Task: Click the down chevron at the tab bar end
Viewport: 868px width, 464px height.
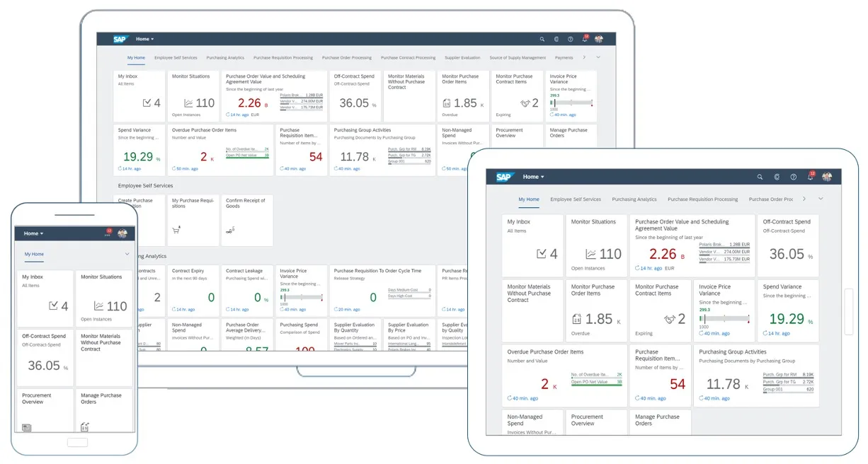Action: click(x=597, y=57)
